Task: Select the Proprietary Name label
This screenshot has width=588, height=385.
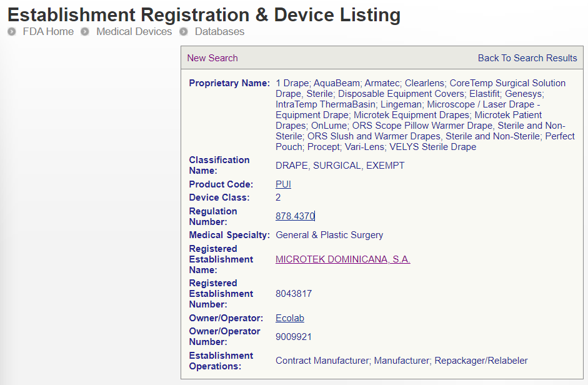Action: pos(229,83)
